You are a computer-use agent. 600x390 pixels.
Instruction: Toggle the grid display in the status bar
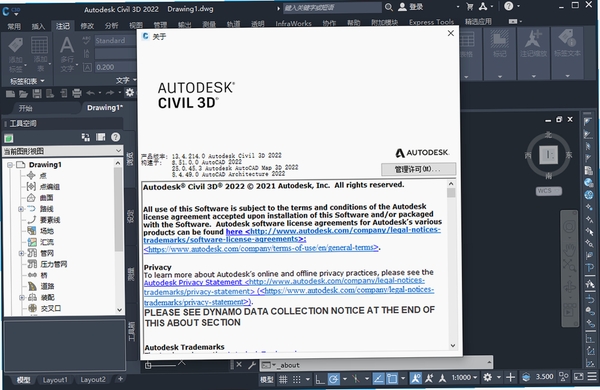(283, 379)
